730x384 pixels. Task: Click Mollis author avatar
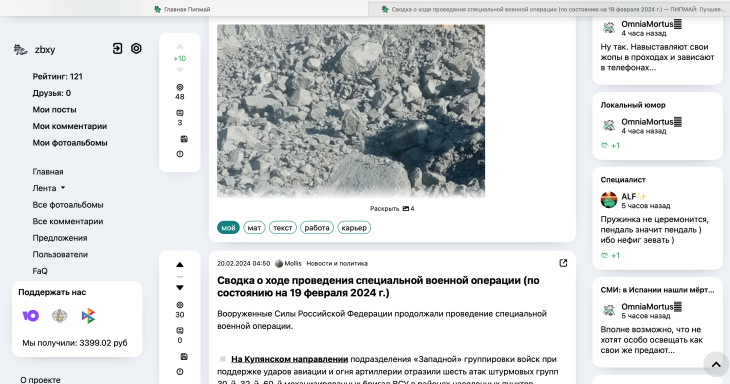pos(279,263)
